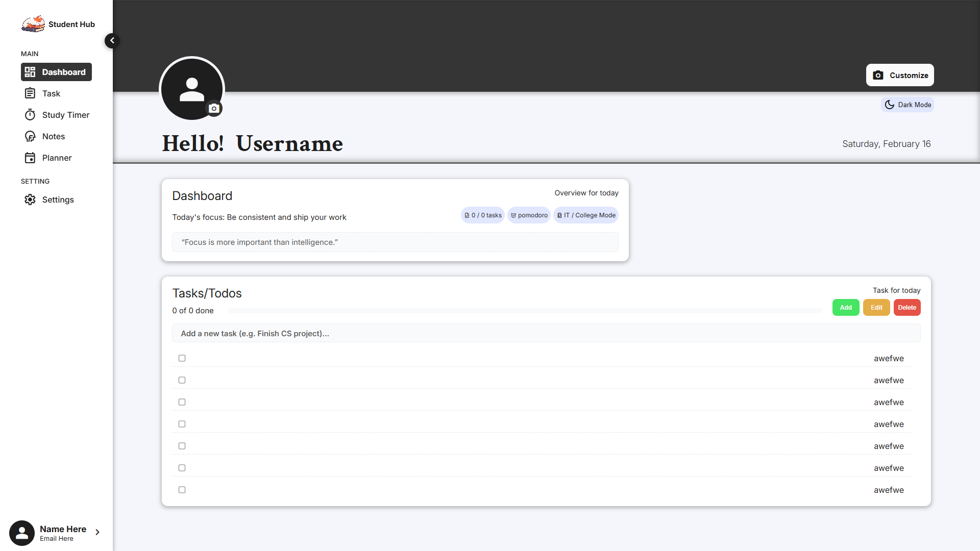980x551 pixels.
Task: Click the Task clipboard icon in sidebar
Action: (30, 93)
